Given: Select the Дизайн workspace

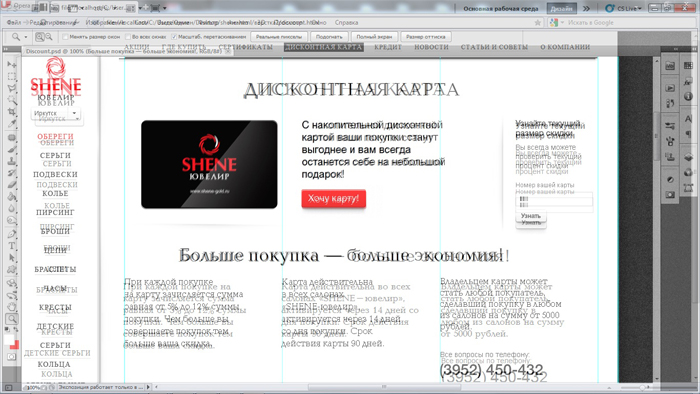Looking at the screenshot, I should coord(562,8).
